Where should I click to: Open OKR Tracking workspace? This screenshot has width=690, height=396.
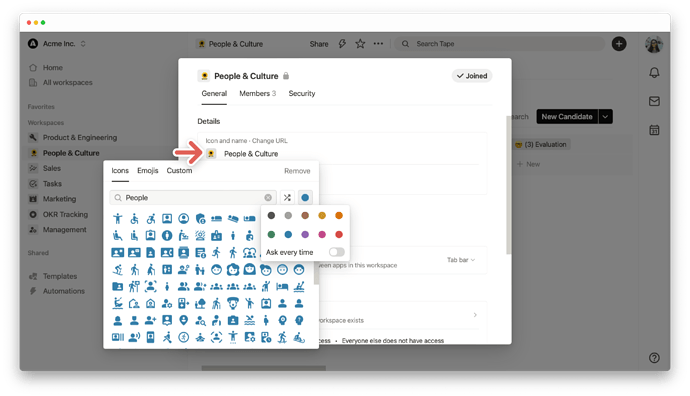pyautogui.click(x=65, y=214)
